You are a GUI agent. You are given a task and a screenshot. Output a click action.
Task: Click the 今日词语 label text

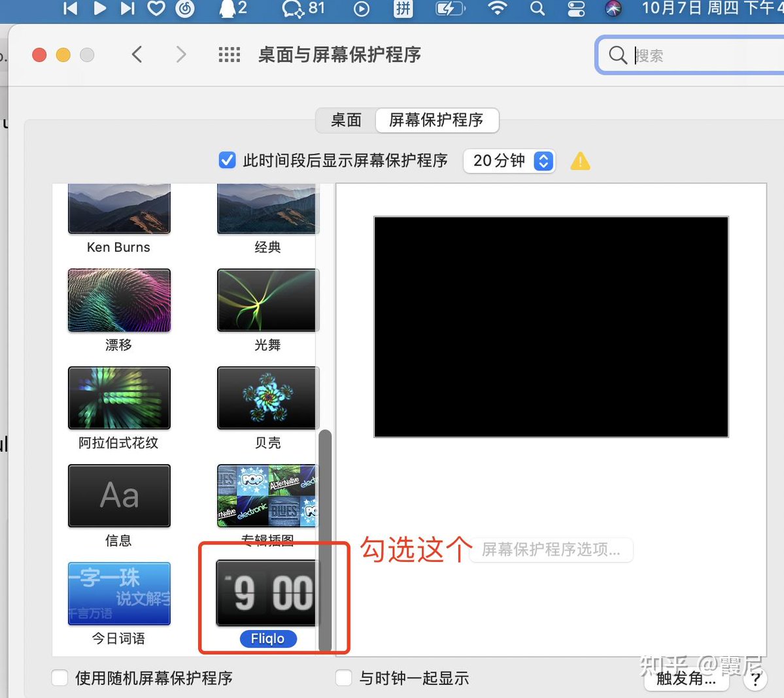[x=118, y=639]
